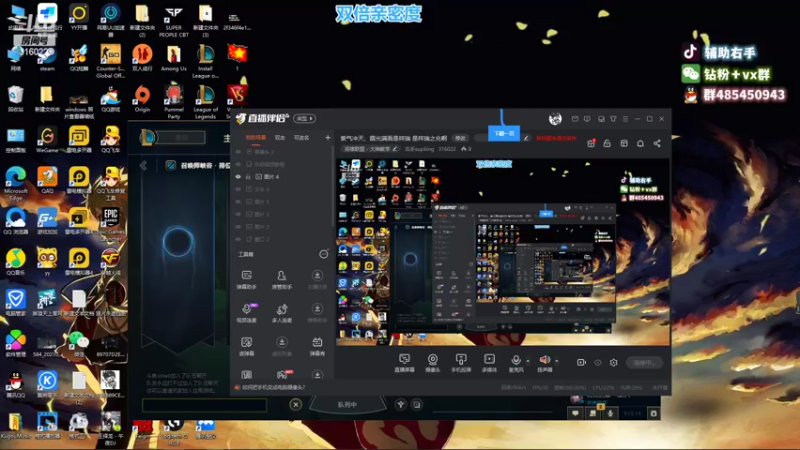Open the 如何把手机变成电脑摄像头 tip link
The height and width of the screenshot is (450, 800).
pos(273,387)
